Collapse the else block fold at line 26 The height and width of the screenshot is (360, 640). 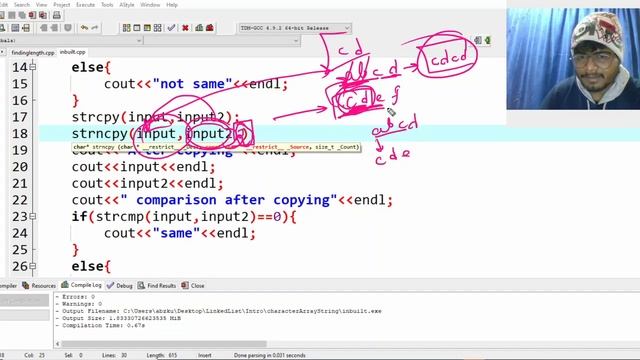[33, 266]
